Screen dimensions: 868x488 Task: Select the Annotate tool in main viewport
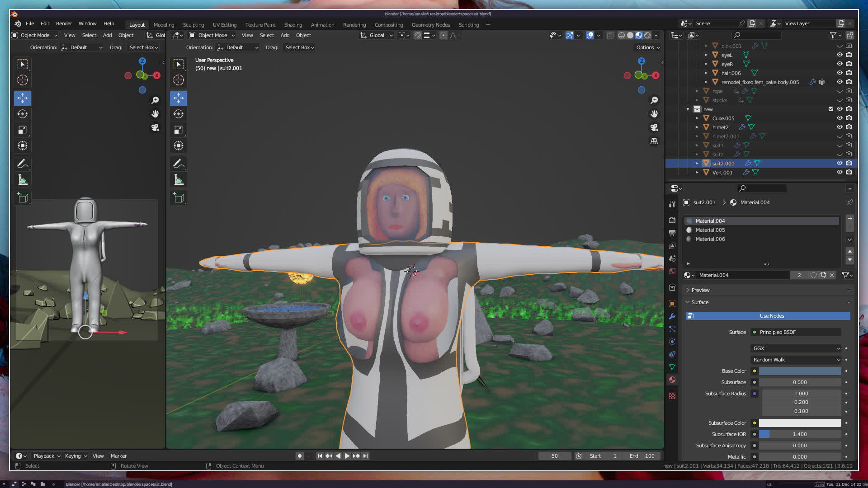click(179, 164)
